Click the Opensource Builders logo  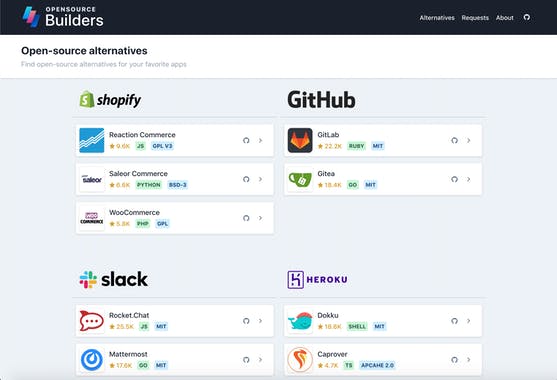point(63,17)
